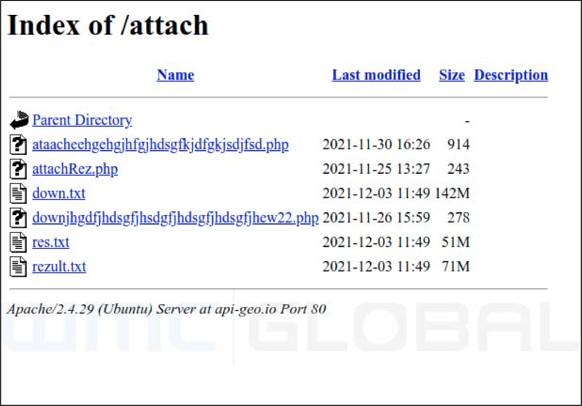Viewport: 582px width, 406px height.
Task: Click the text document icon beside down.txt
Action: 18,193
